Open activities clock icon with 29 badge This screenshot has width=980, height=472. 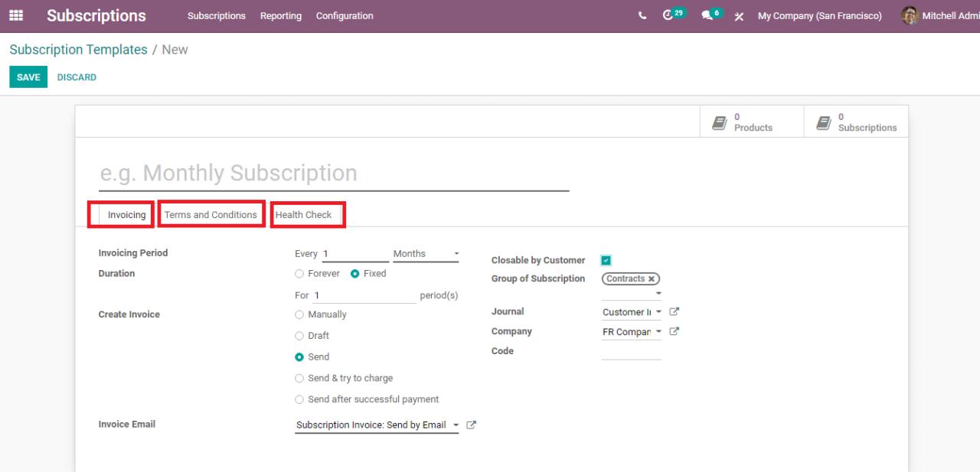[668, 15]
